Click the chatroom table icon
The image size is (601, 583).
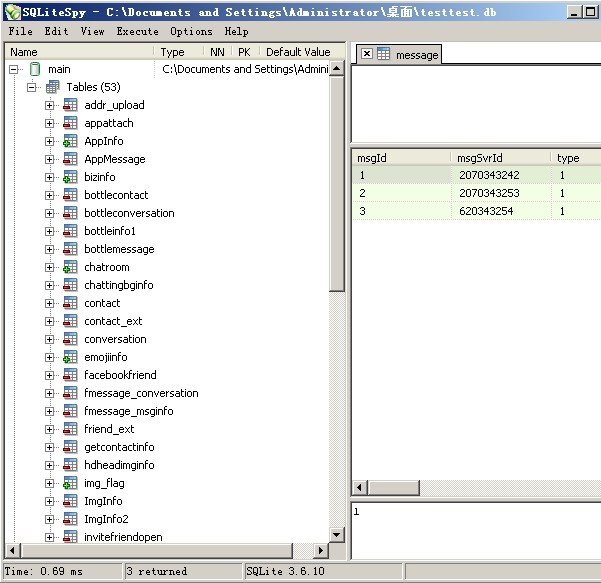pyautogui.click(x=70, y=267)
